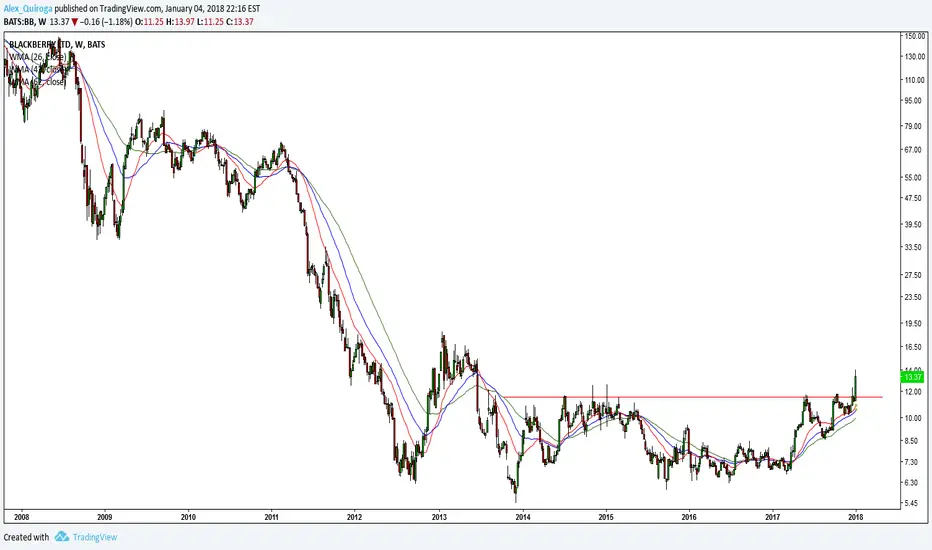Click the 2018 year marker on time axis
932x550 pixels.
coord(856,517)
